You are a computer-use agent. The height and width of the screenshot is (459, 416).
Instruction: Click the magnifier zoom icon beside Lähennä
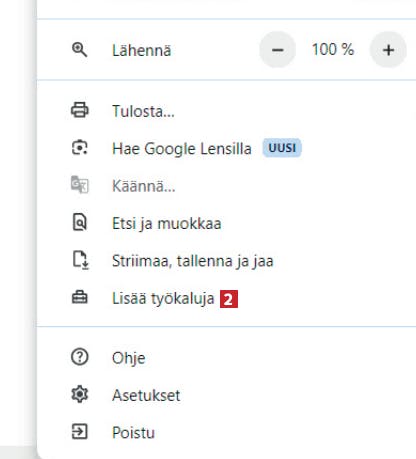[x=80, y=50]
